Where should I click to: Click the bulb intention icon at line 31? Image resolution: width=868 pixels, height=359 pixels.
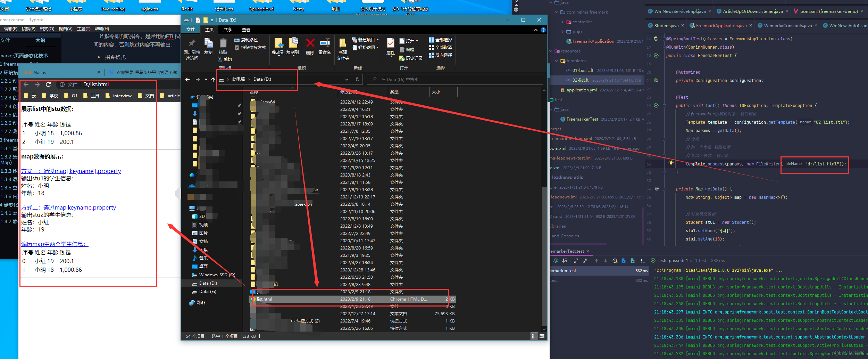coord(671,163)
